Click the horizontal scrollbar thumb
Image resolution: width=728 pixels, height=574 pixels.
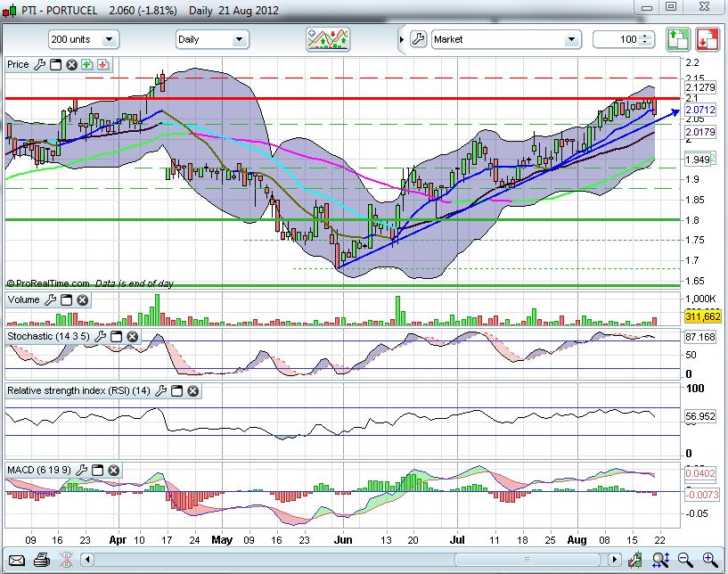527,560
